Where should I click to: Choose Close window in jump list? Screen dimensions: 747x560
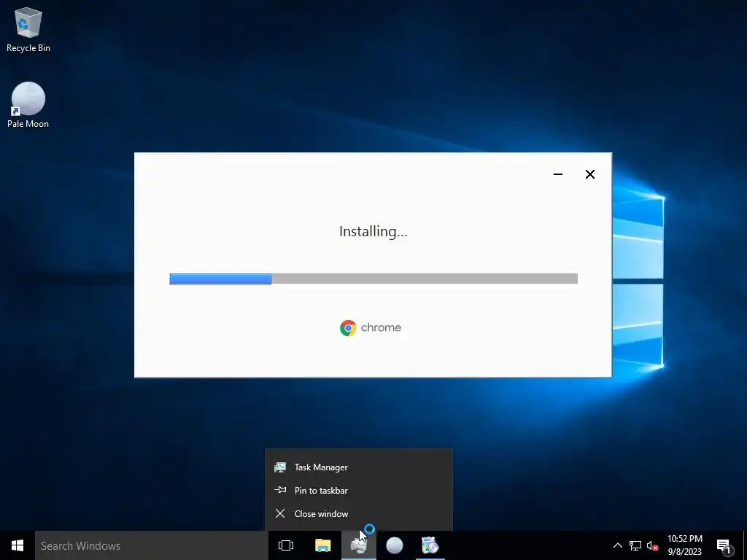[359, 514]
